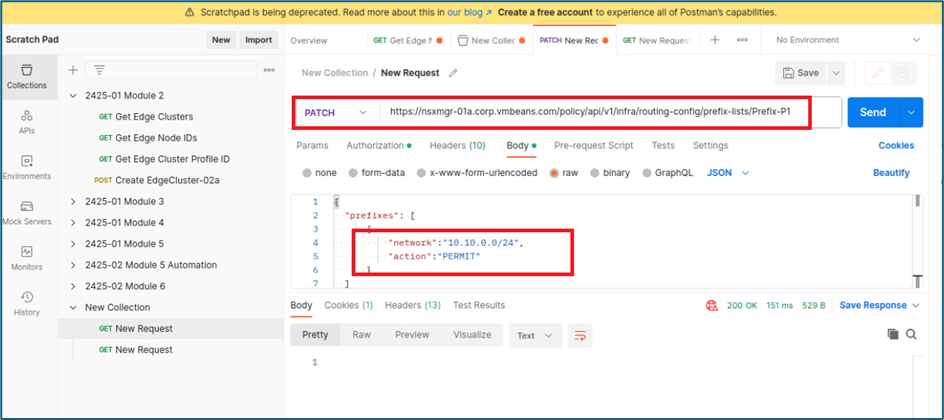The image size is (944, 420).
Task: Click the search icon in response pane
Action: 911,335
